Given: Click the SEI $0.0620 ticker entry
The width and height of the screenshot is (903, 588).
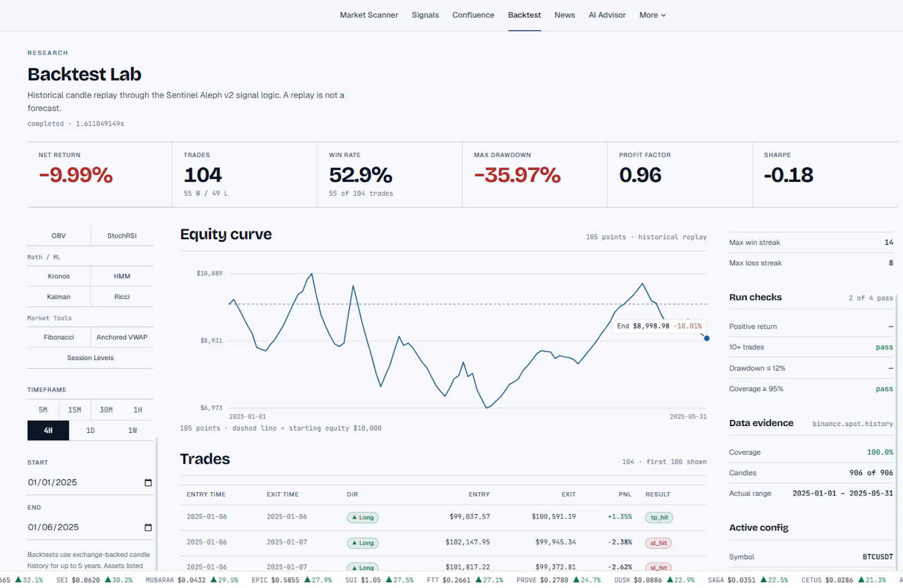Looking at the screenshot, I should coord(94,580).
